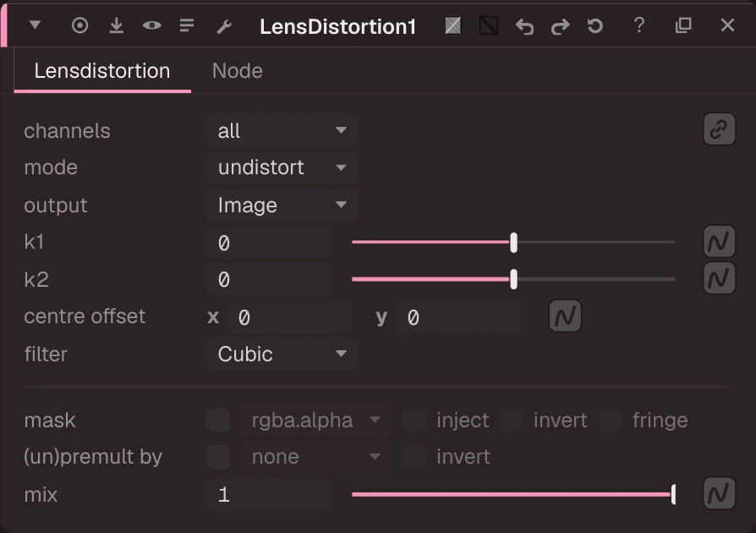756x533 pixels.
Task: Open the mix animation curve button
Action: 719,493
